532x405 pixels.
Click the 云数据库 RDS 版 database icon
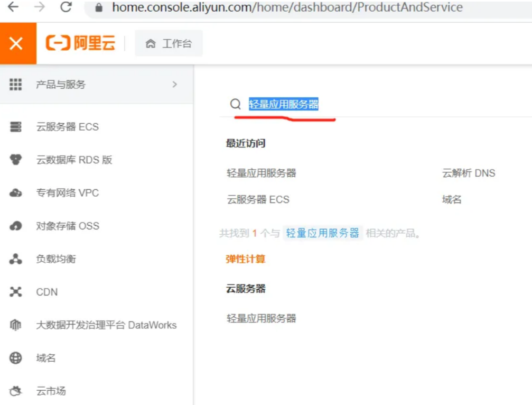coord(16,160)
